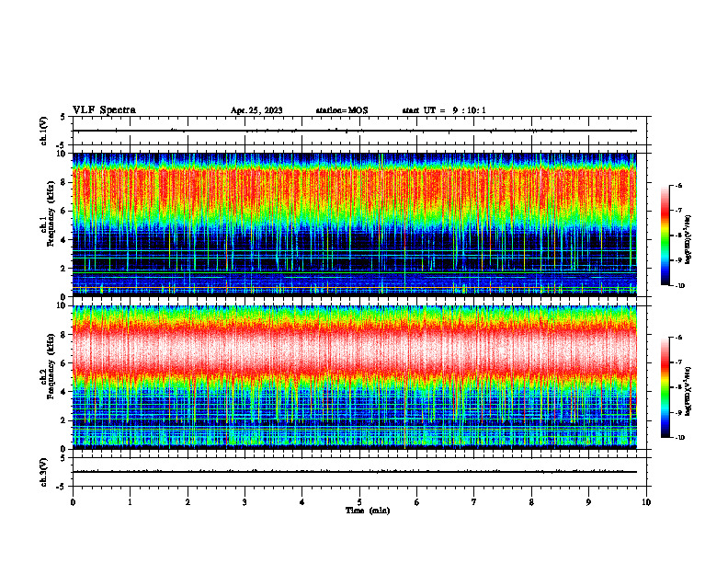Click the "5" tick on time axis
This screenshot has width=728, height=563.
[359, 502]
